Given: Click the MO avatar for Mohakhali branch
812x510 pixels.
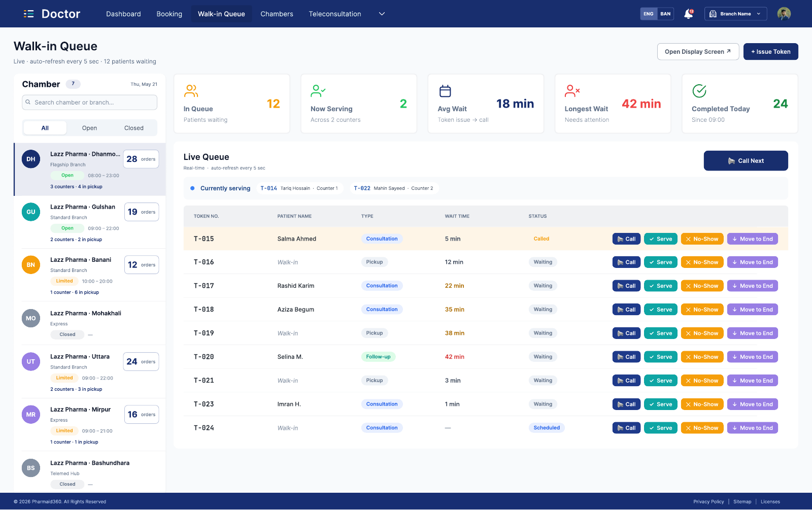Looking at the screenshot, I should 31,318.
